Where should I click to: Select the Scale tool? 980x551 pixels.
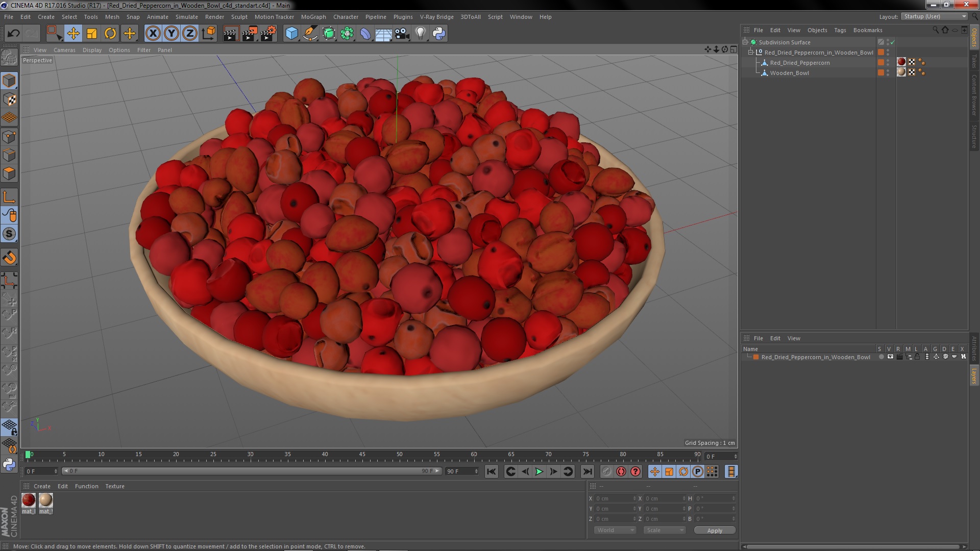click(92, 34)
